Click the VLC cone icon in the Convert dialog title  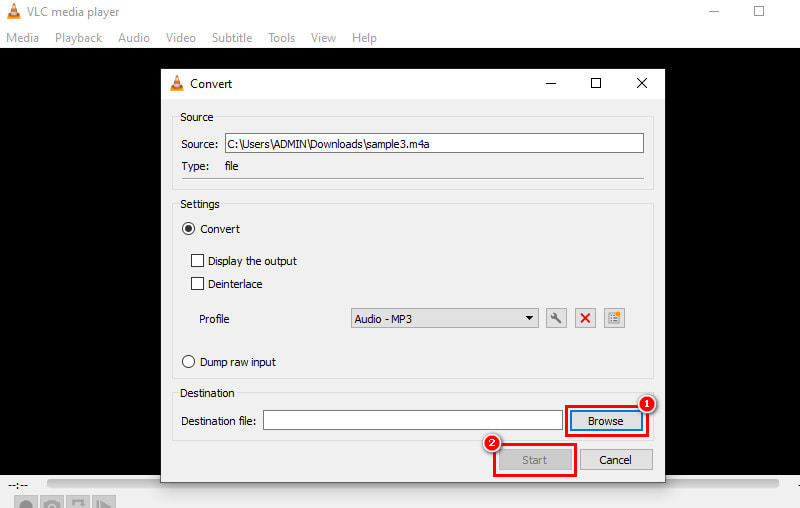[x=177, y=84]
